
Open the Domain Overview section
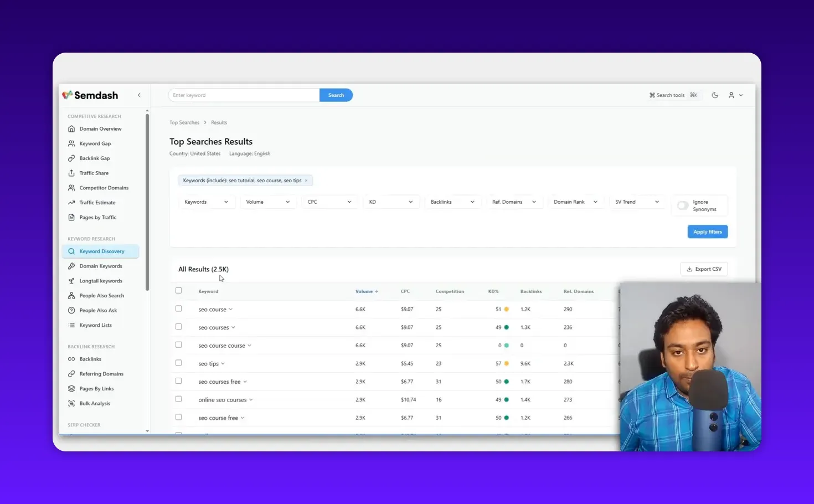100,128
